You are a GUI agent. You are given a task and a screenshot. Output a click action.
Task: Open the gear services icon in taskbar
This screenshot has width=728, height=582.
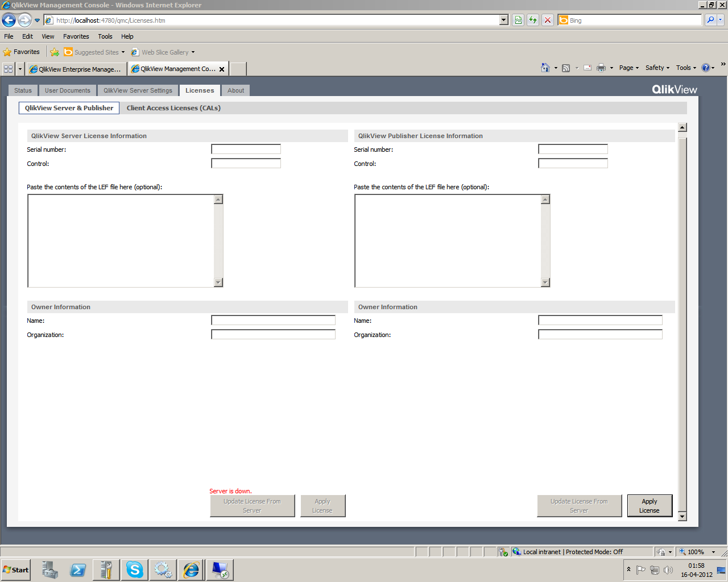pyautogui.click(x=163, y=569)
